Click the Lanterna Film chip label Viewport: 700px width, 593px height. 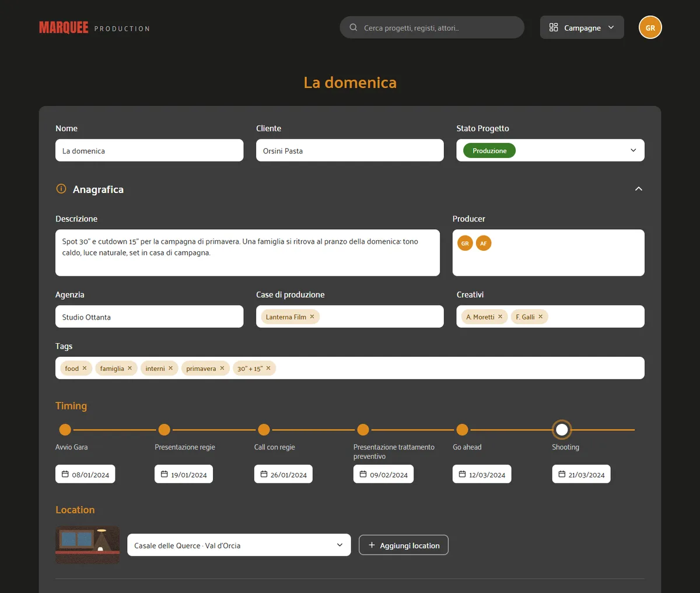click(286, 317)
